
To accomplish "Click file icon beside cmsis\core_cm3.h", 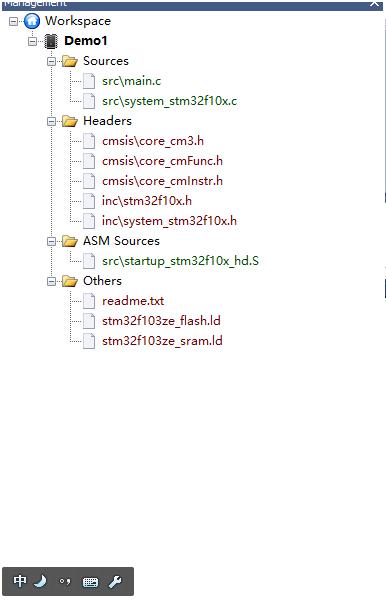I will 89,141.
